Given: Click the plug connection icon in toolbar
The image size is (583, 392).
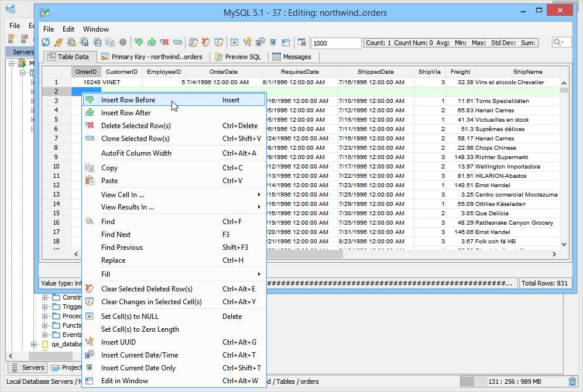Looking at the screenshot, I should coord(59,42).
